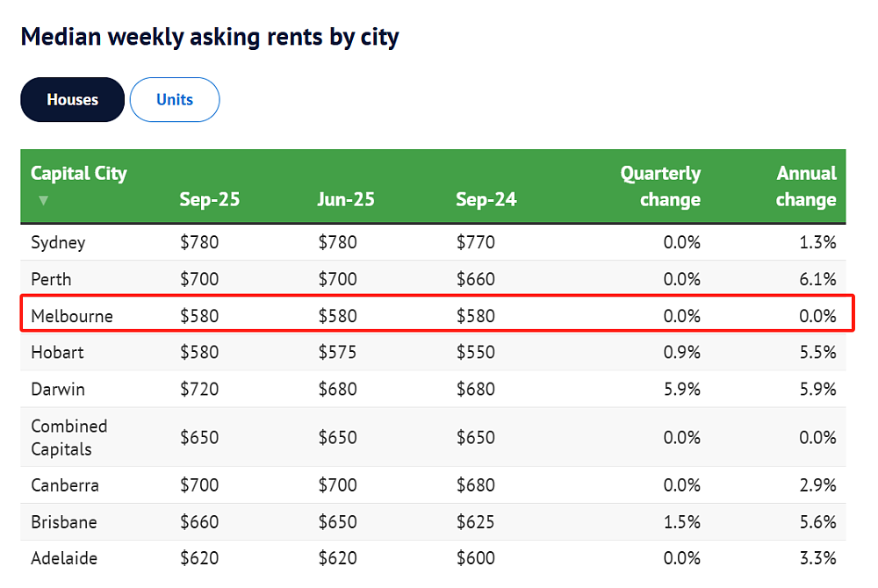
Task: Click Sydney's Sep-24 rent of $770
Action: pos(475,242)
